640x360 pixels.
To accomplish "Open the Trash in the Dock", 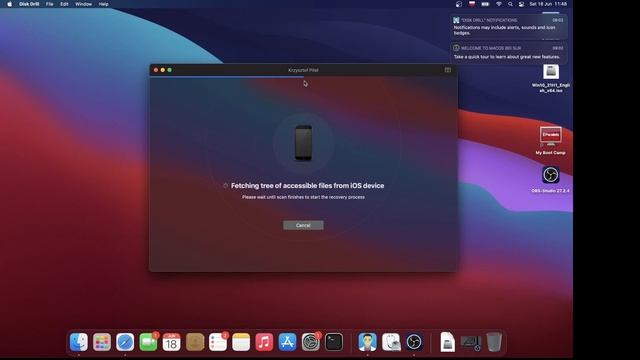I will 494,342.
